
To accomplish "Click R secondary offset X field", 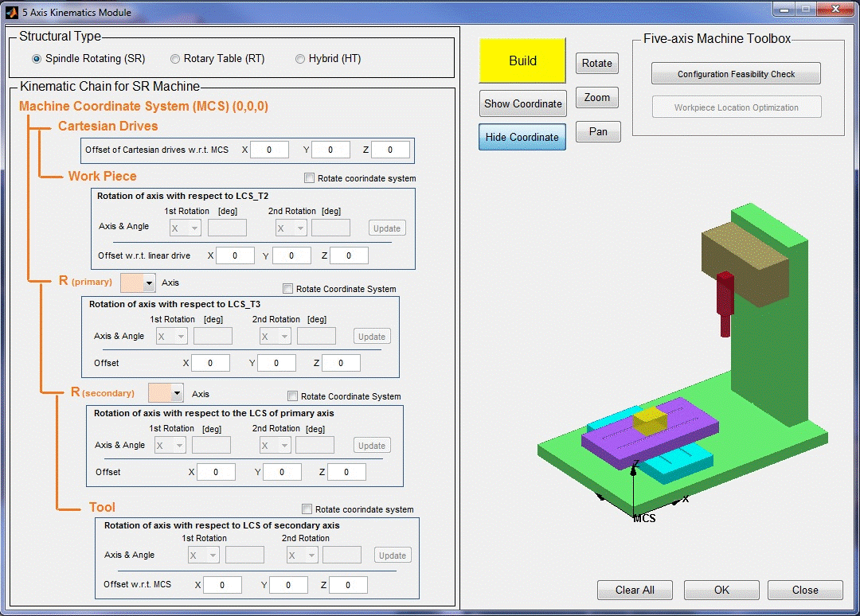I will tap(216, 472).
